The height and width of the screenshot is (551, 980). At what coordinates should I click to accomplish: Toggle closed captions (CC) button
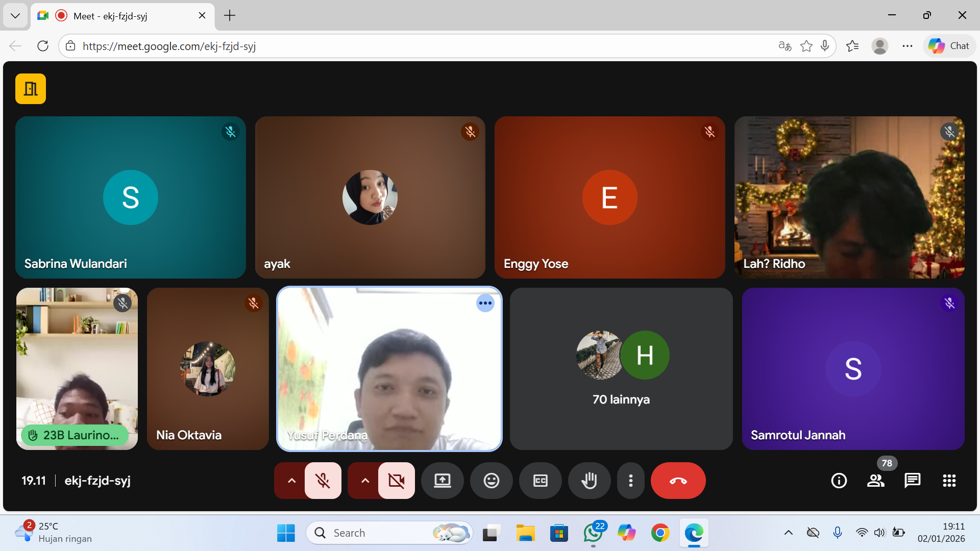[x=540, y=481]
